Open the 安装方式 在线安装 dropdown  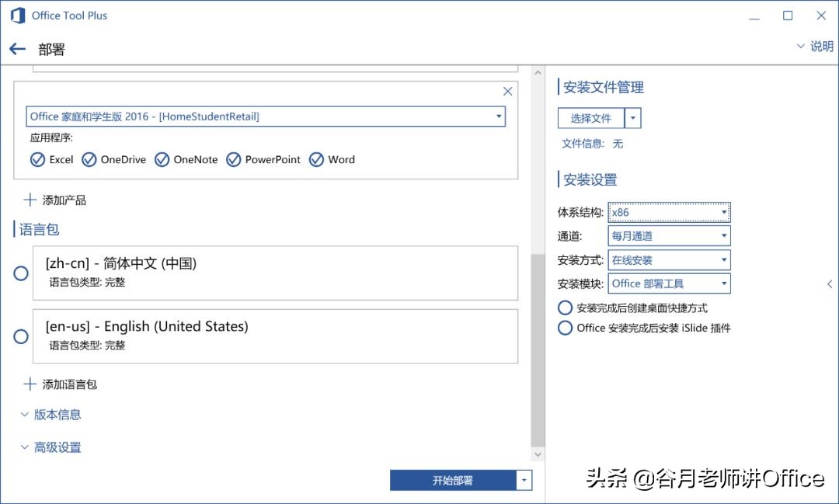tap(670, 260)
